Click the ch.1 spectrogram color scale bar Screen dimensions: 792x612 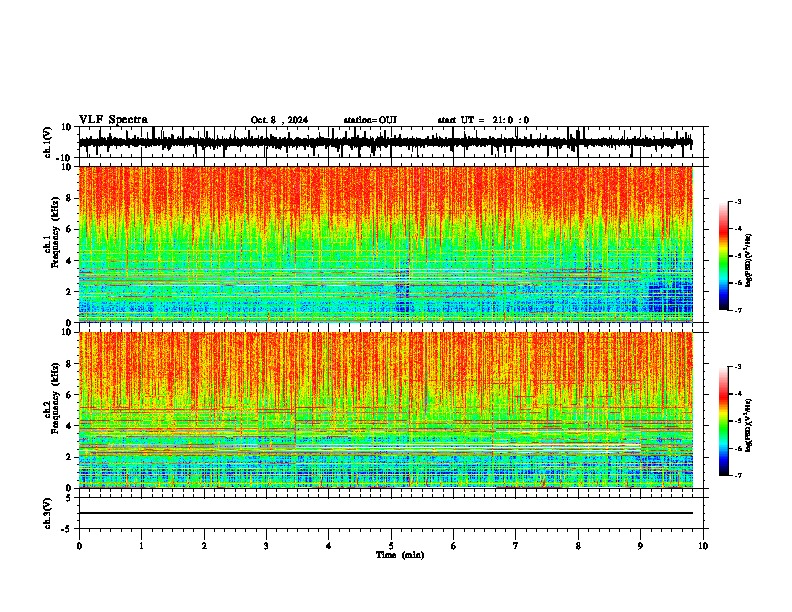(724, 256)
